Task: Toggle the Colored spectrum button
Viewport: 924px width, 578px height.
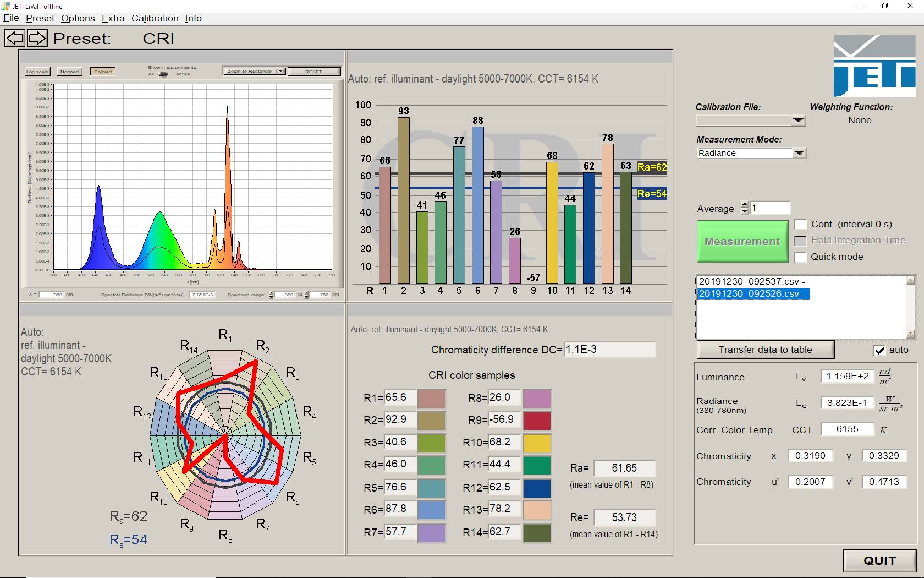Action: [103, 72]
